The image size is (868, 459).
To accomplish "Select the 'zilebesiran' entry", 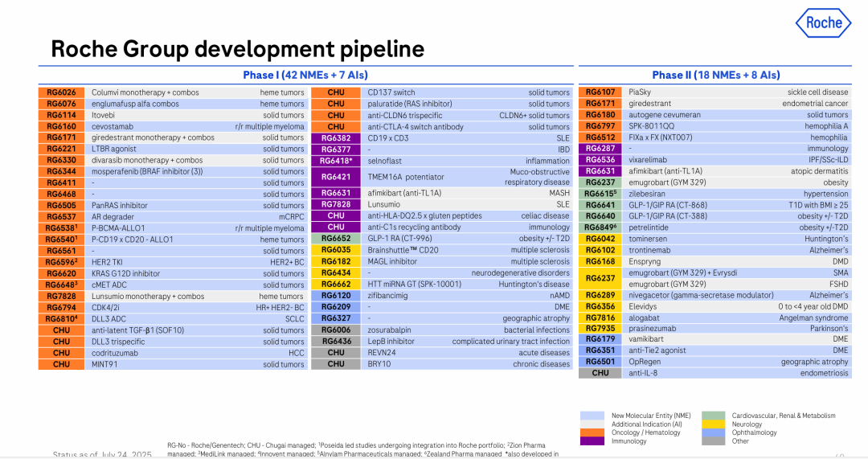I will (647, 194).
